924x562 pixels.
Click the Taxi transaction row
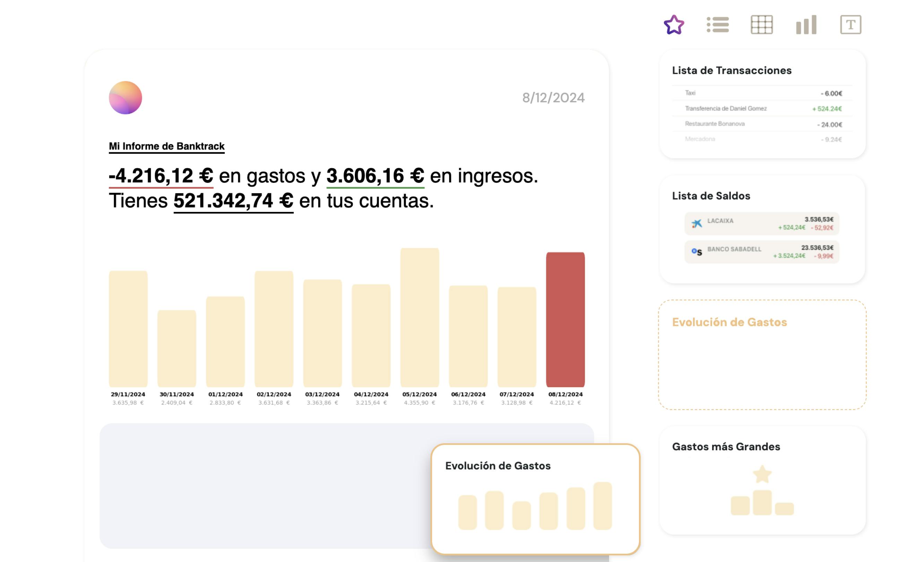coord(762,93)
